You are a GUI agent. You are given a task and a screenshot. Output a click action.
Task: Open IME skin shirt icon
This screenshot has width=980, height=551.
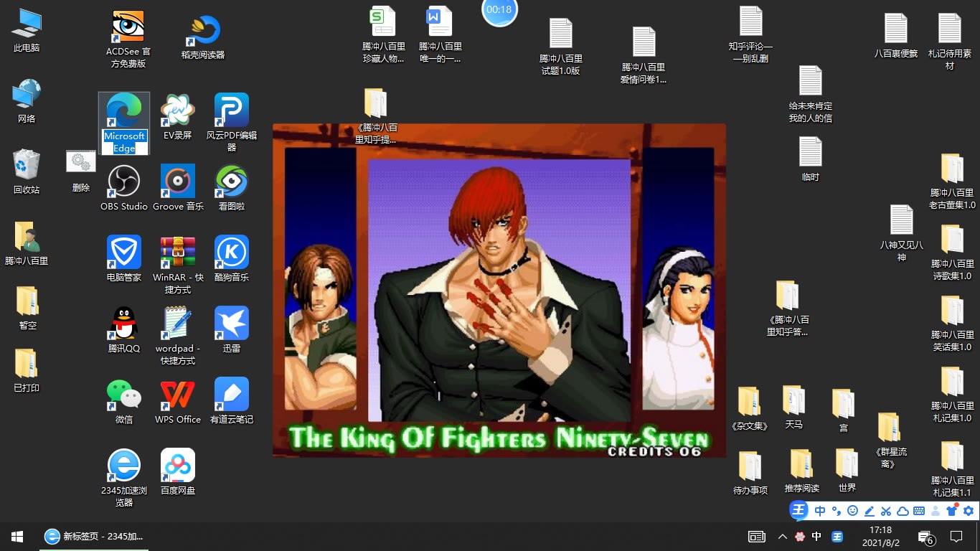coord(952,511)
